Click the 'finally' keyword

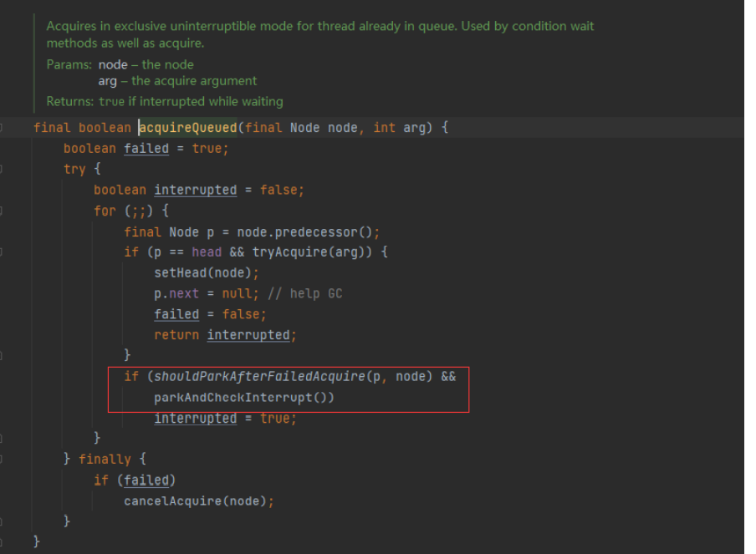tap(105, 459)
